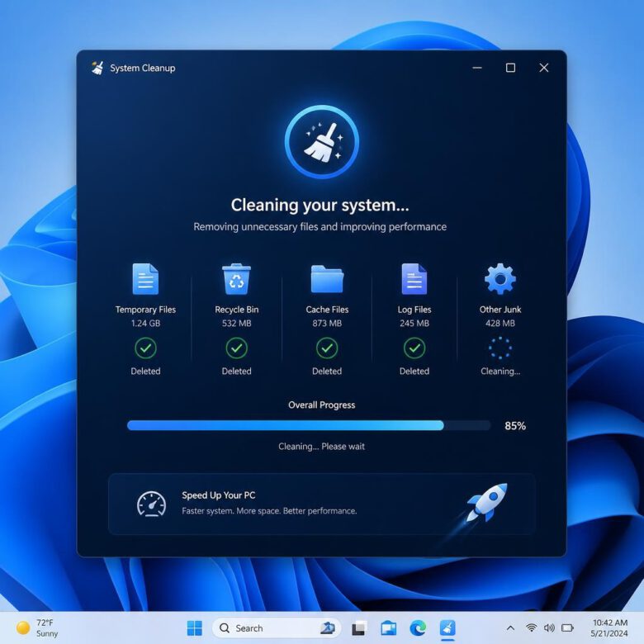The image size is (644, 644).
Task: Click the '1.24 GB' size value
Action: (x=145, y=323)
